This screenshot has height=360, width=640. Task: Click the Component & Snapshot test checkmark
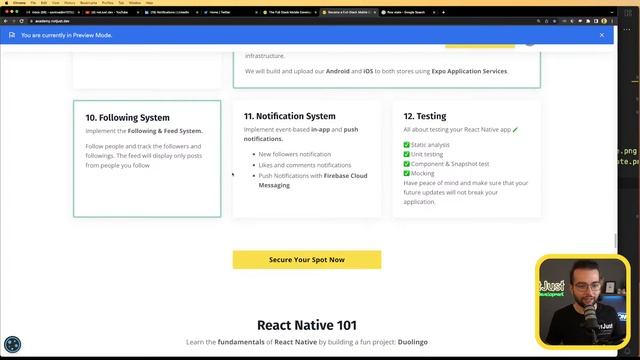tap(406, 164)
